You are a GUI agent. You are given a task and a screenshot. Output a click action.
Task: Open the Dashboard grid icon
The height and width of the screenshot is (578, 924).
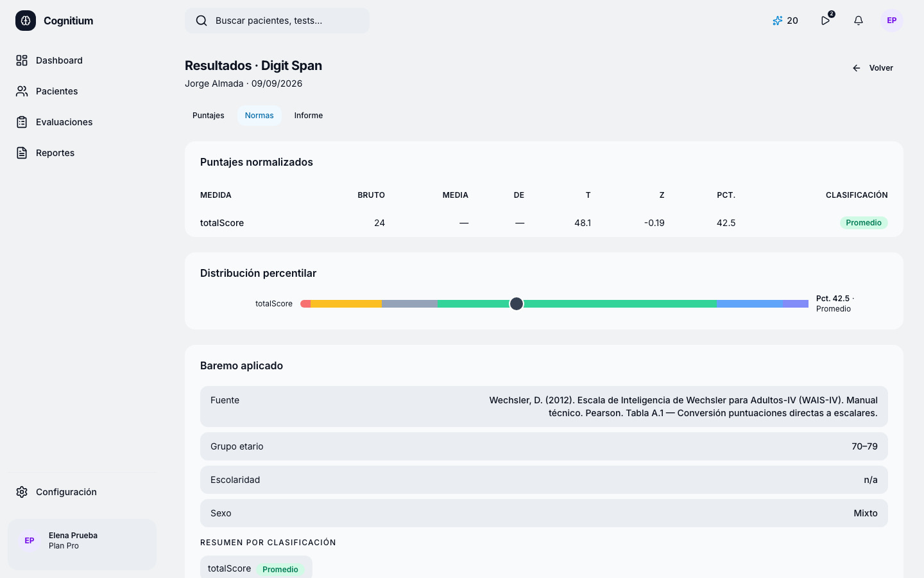coord(22,60)
